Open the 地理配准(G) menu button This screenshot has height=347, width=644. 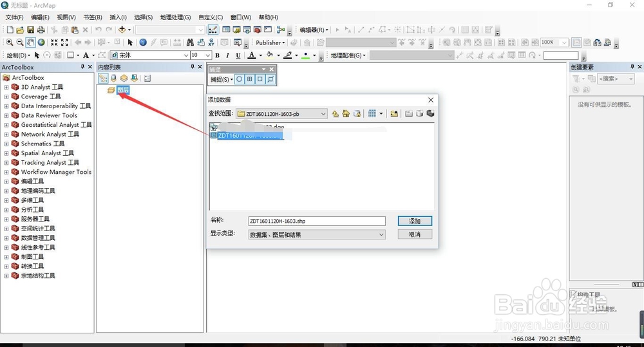348,55
